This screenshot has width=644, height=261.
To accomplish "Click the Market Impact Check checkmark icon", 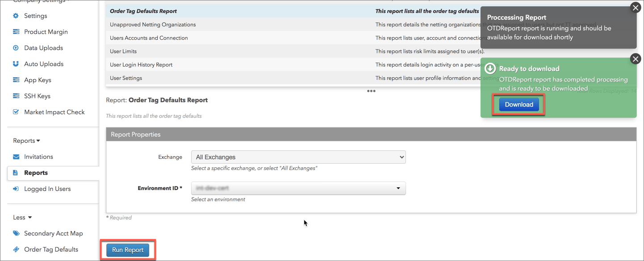I will [x=16, y=112].
